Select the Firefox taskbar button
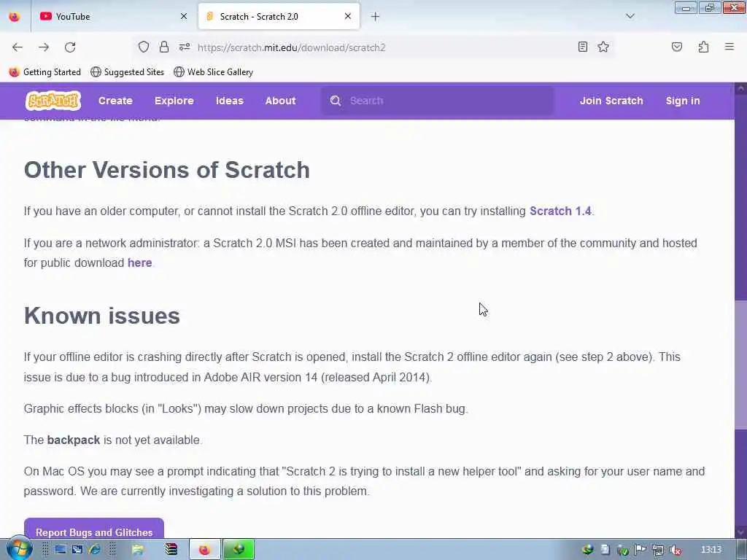The width and height of the screenshot is (747, 560). (205, 550)
